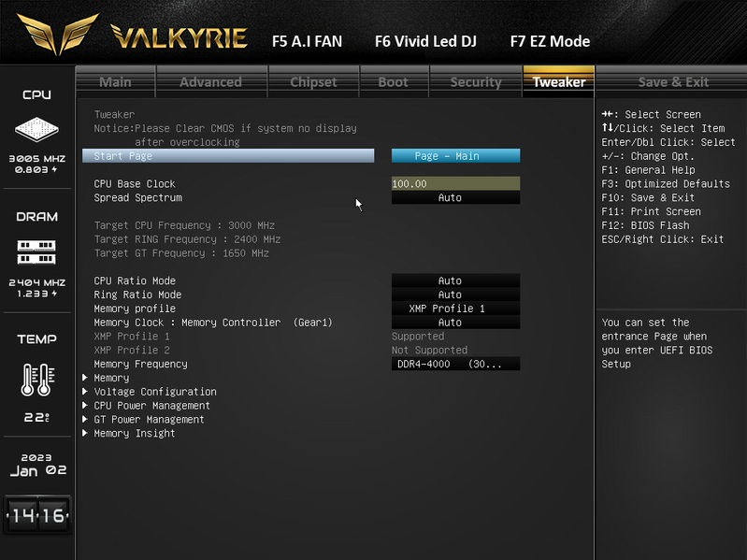Click Target CPU Frequency : 3000 MHz text

(x=184, y=225)
